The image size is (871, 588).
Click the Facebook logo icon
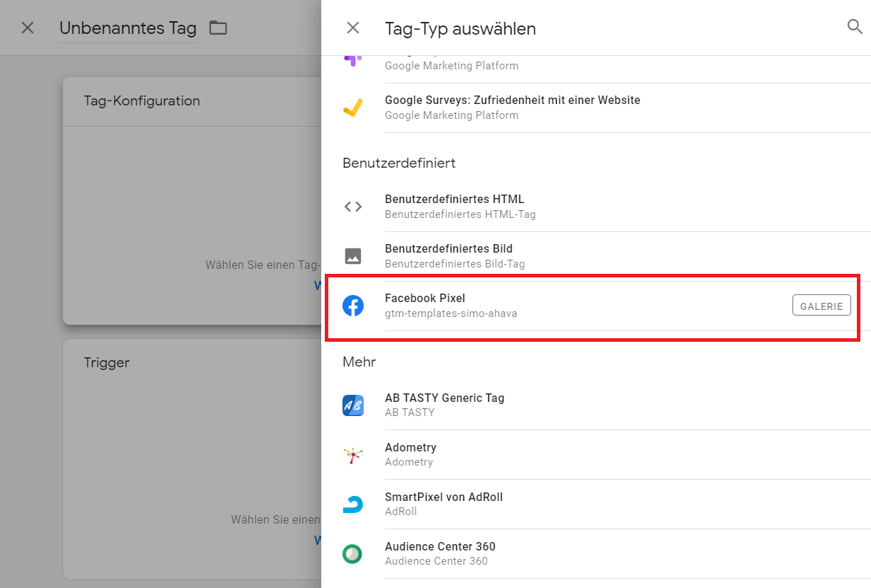click(x=353, y=306)
